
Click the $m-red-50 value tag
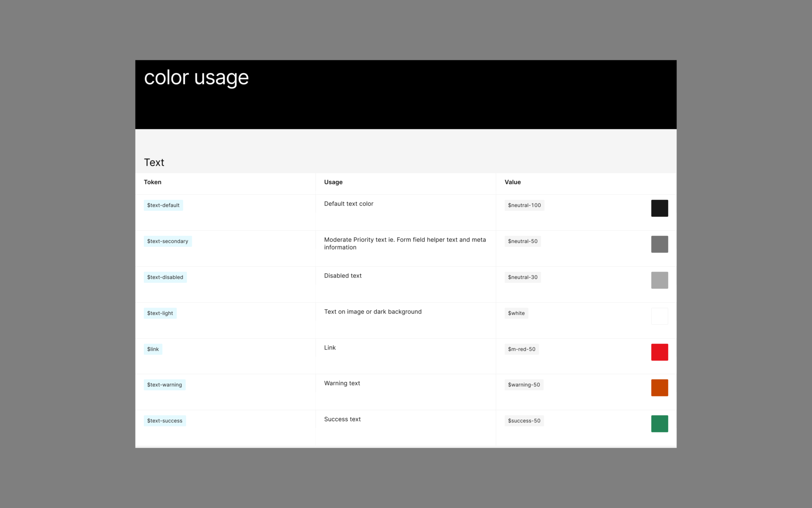pos(521,349)
